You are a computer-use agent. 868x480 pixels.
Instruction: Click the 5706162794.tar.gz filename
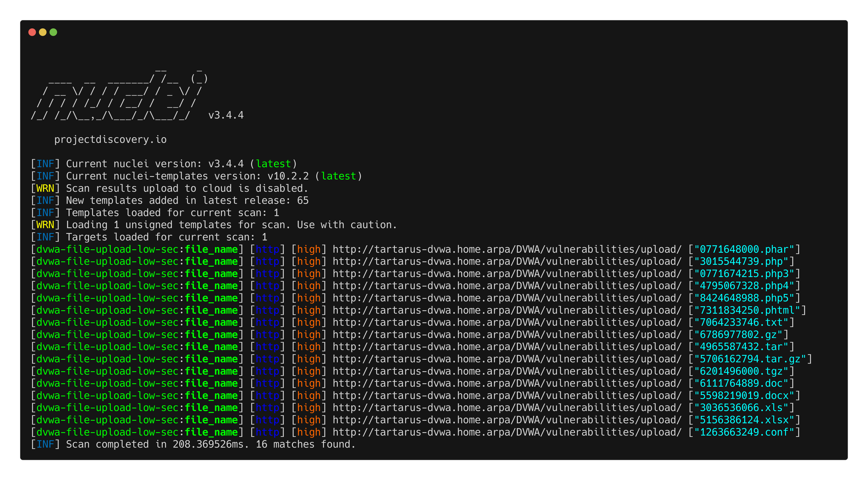tap(750, 359)
